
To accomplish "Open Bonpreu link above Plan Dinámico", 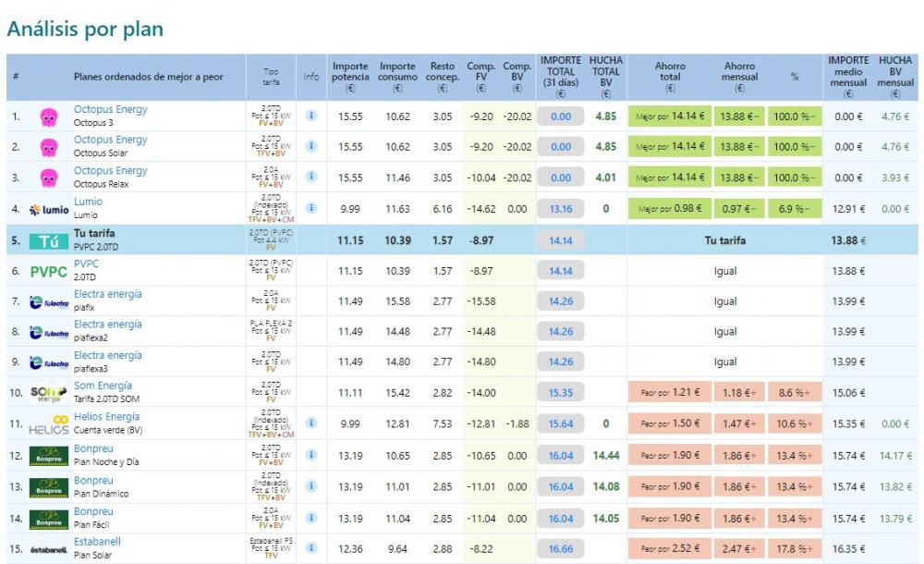I will pos(93,480).
